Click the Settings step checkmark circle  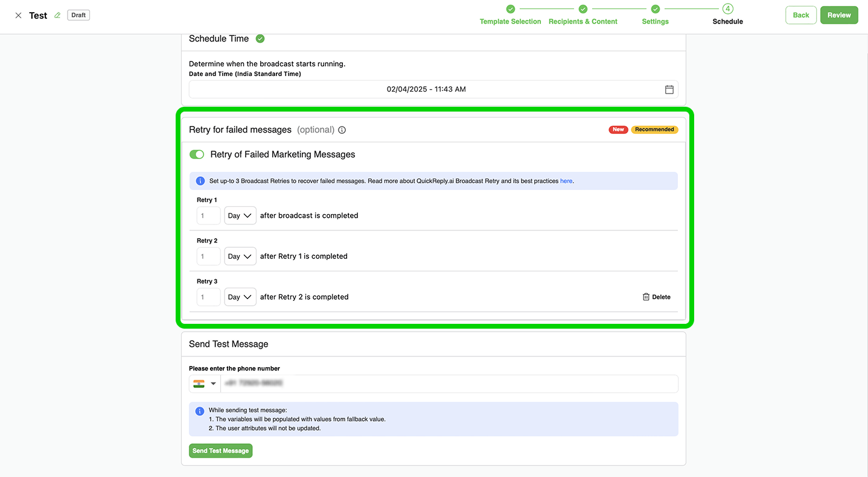tap(655, 9)
